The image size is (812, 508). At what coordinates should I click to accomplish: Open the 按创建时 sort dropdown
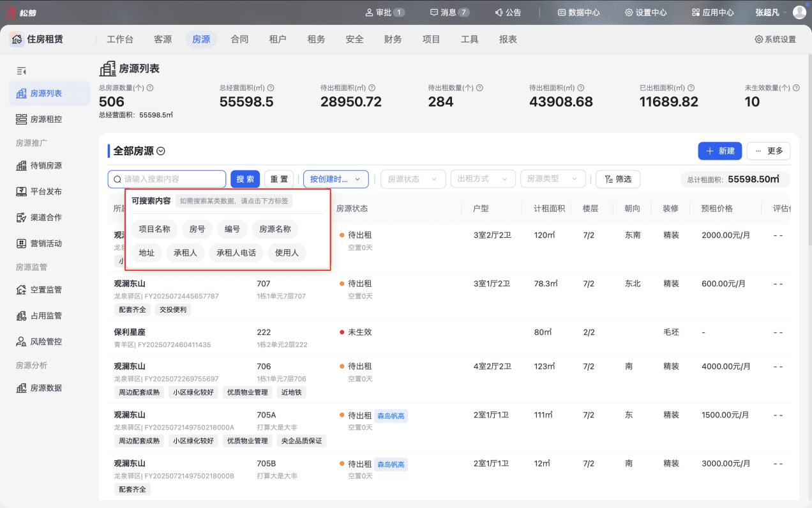336,180
